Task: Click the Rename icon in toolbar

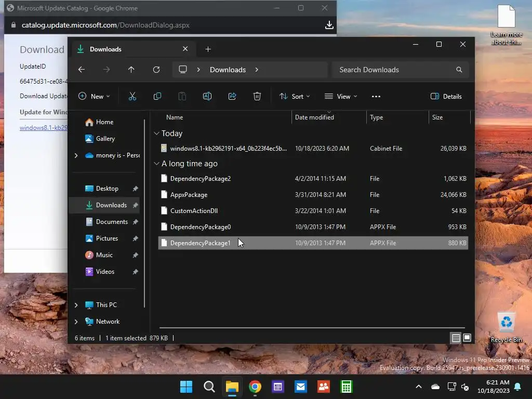Action: pyautogui.click(x=207, y=96)
